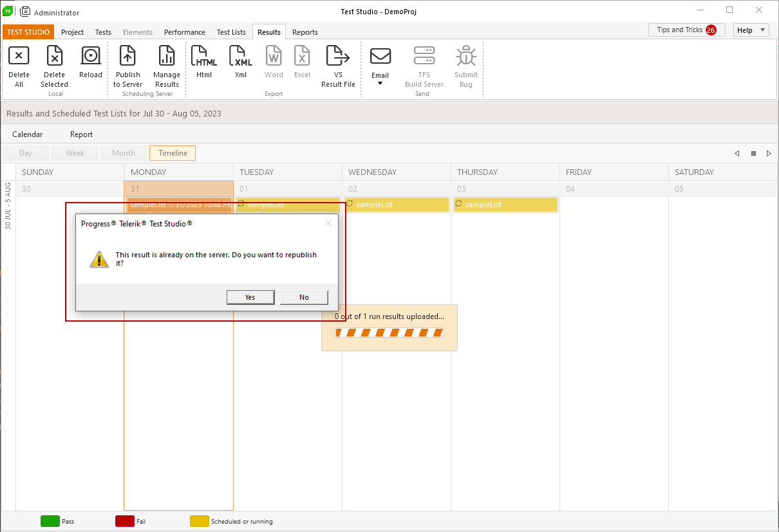Click the Test Studio logo icon
779x532 pixels.
[x=8, y=11]
